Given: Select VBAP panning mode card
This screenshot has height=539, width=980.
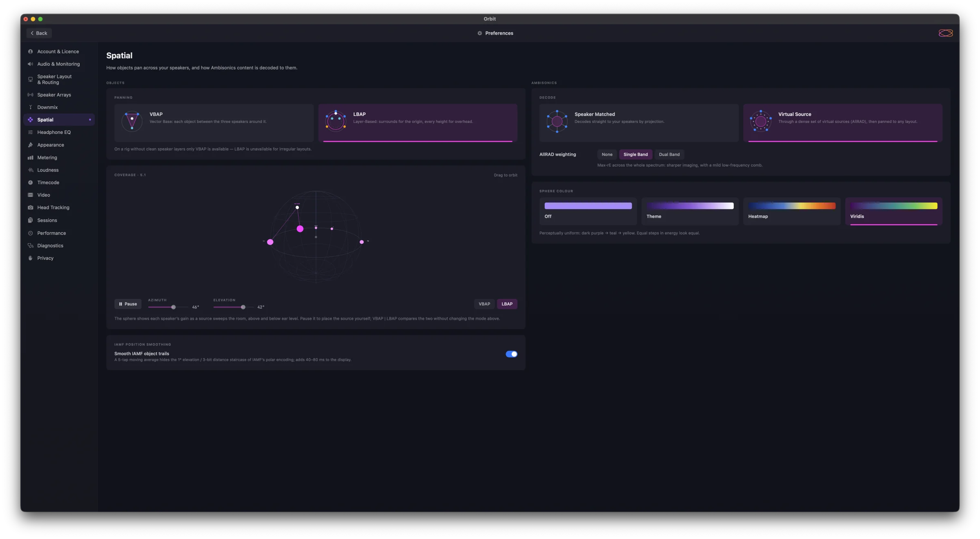Looking at the screenshot, I should [x=214, y=122].
